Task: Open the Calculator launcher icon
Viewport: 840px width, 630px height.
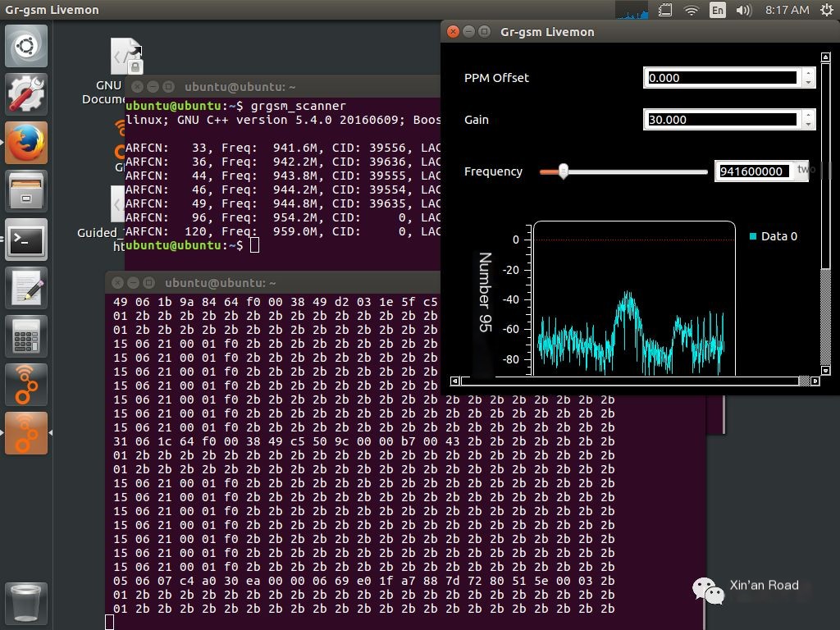Action: point(26,336)
